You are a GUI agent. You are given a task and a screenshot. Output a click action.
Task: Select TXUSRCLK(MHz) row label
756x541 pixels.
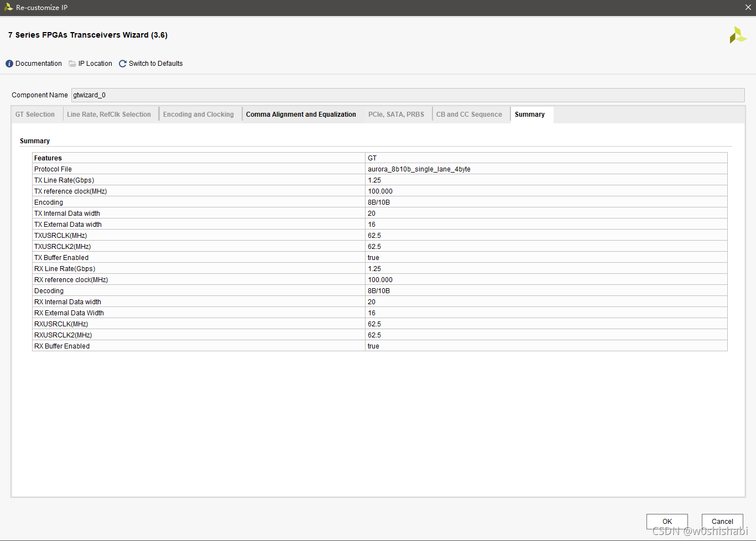61,236
